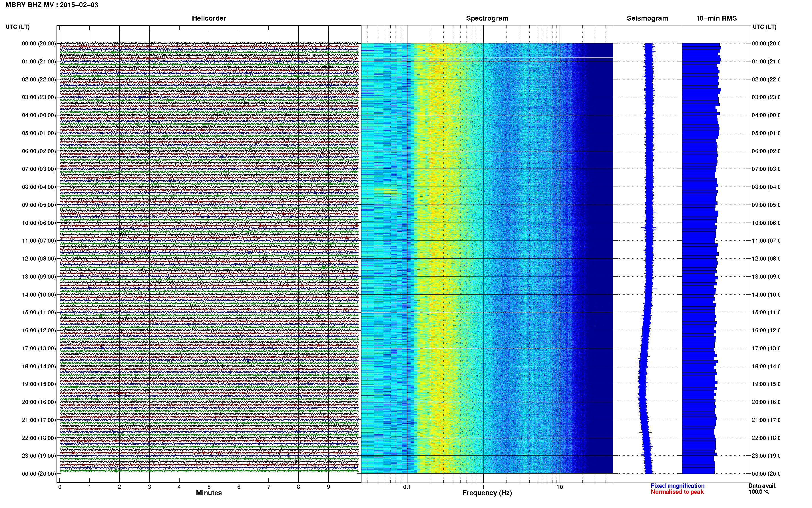The height and width of the screenshot is (508, 812).
Task: Click left axis time label 20:00 (16:00)
Action: point(39,402)
